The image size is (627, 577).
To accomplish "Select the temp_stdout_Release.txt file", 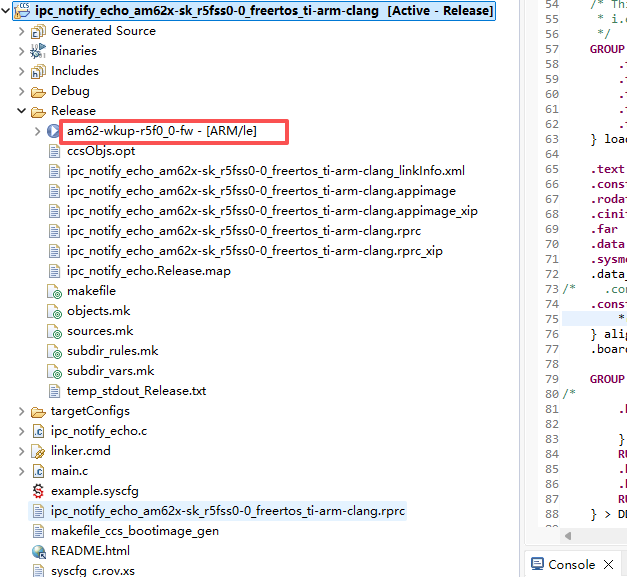I will 136,391.
